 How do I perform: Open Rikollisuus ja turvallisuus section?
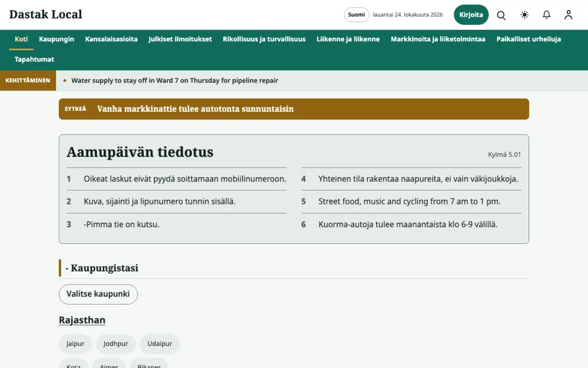pos(264,39)
